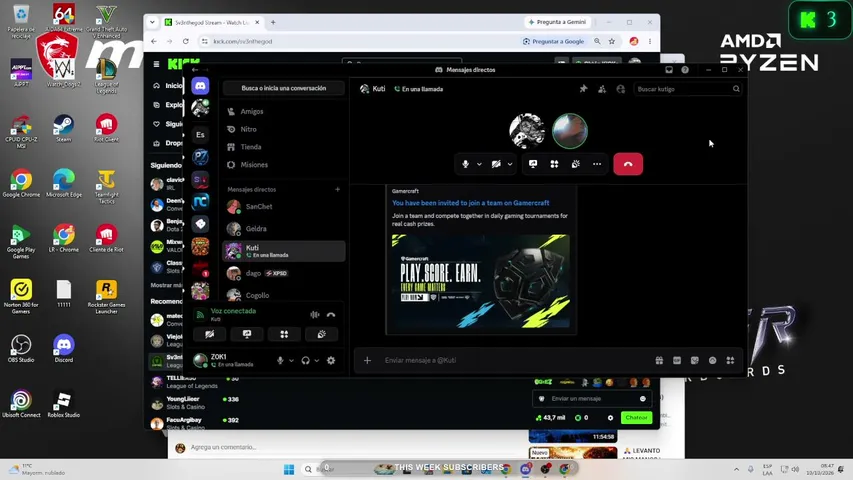Open SanChet direct message
This screenshot has width=853, height=480.
coord(283,207)
